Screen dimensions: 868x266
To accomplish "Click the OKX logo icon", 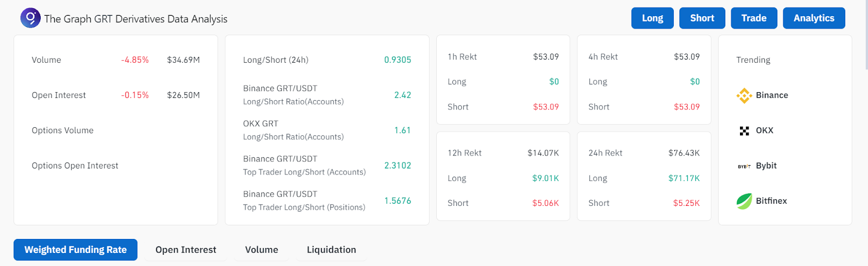I will (744, 131).
